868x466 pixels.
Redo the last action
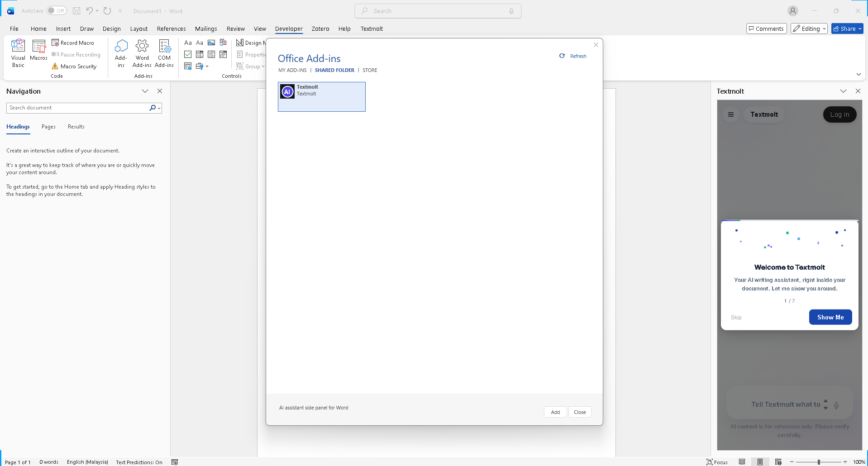click(x=107, y=11)
